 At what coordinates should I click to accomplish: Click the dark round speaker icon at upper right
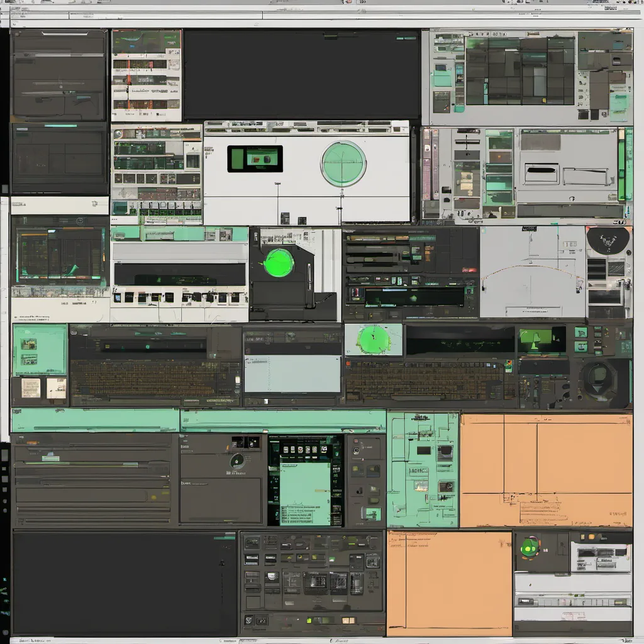click(608, 240)
